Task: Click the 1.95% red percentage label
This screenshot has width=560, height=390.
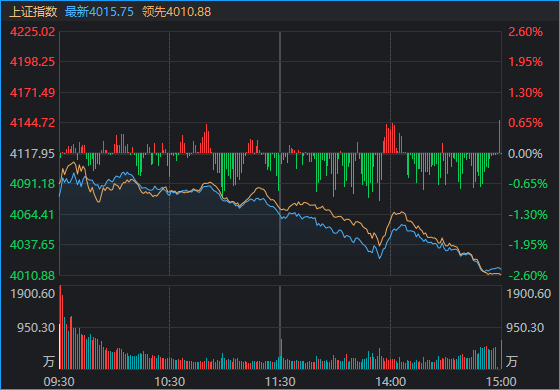Action: click(525, 62)
